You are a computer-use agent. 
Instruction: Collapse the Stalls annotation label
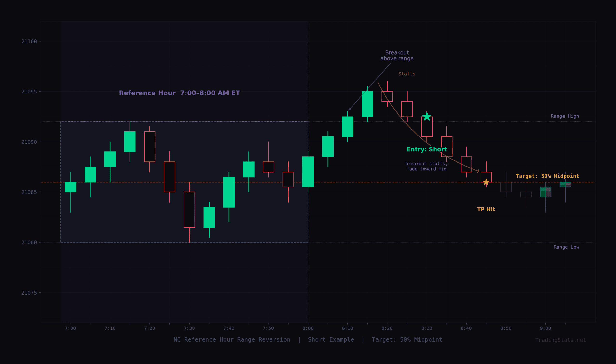click(407, 74)
